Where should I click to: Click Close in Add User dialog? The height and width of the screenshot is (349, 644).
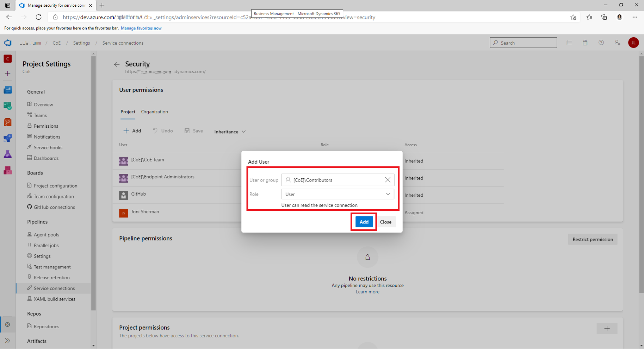(385, 222)
